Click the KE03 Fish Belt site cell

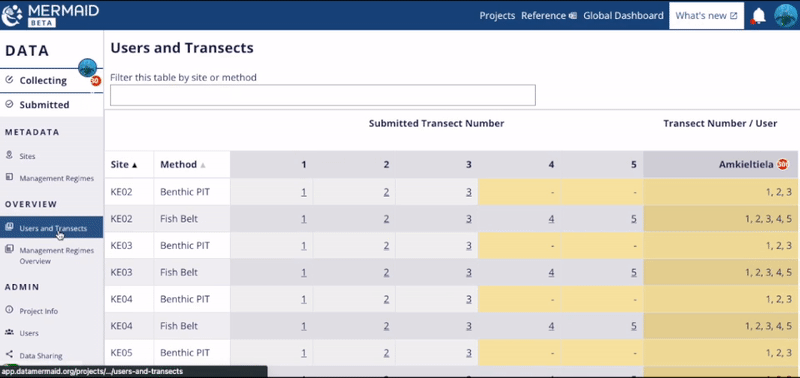(129, 272)
